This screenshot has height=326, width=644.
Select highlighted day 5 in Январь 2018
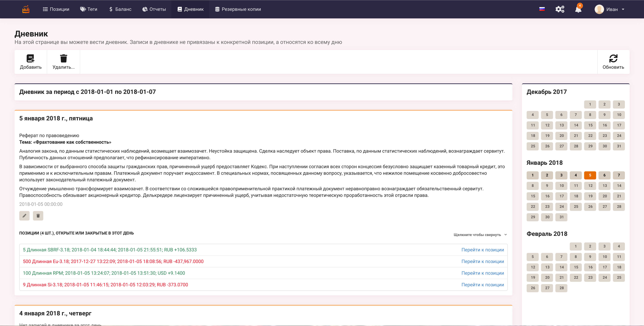click(x=590, y=175)
